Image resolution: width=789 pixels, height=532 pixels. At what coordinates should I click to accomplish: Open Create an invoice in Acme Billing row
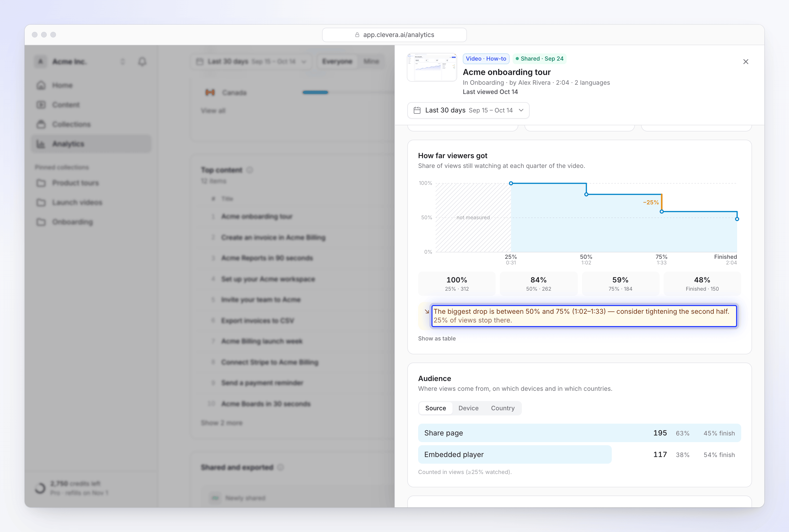(273, 237)
